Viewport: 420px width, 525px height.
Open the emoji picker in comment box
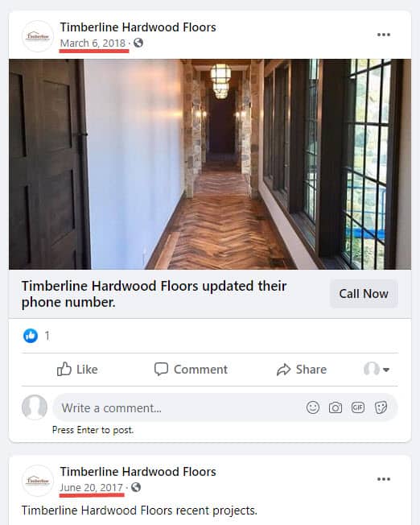(312, 407)
